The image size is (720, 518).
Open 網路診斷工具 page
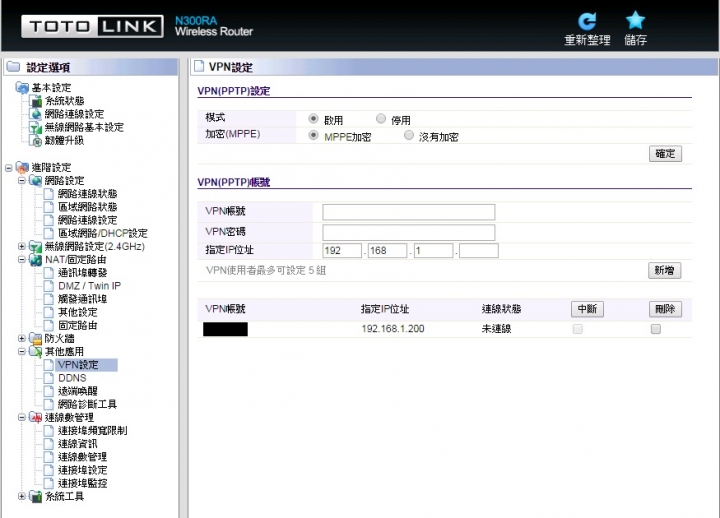coord(87,404)
